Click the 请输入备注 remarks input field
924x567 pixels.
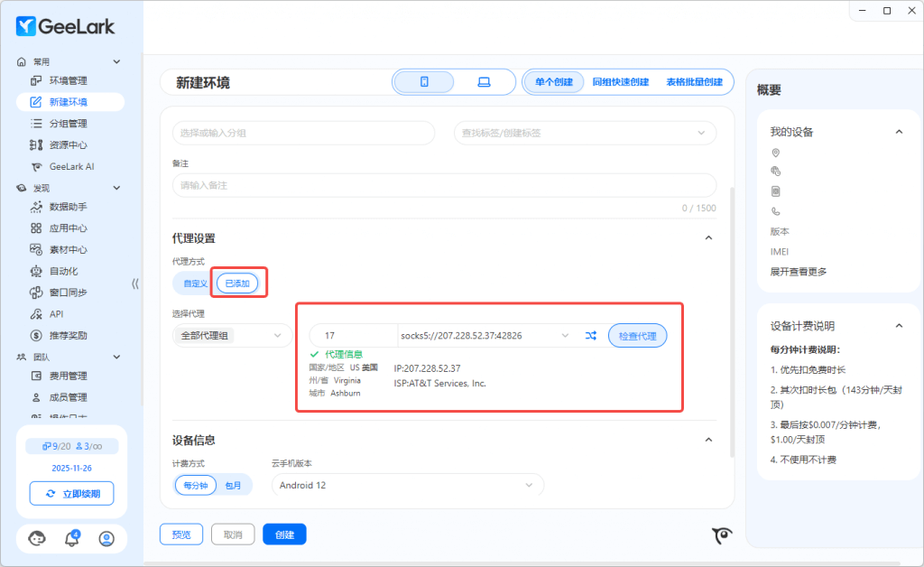[444, 185]
